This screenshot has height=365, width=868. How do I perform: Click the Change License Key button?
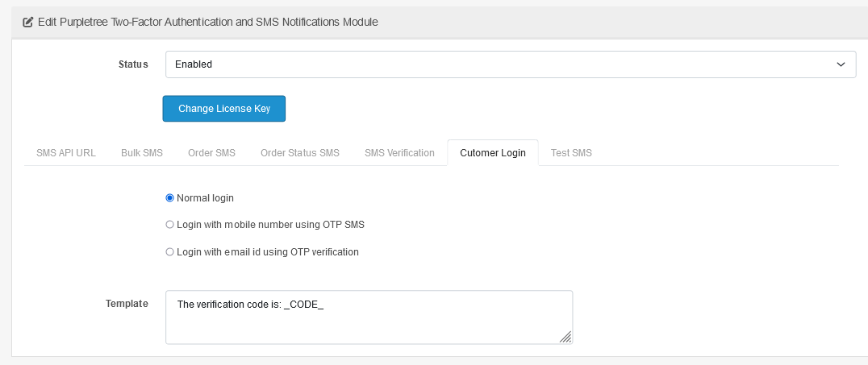coord(224,109)
